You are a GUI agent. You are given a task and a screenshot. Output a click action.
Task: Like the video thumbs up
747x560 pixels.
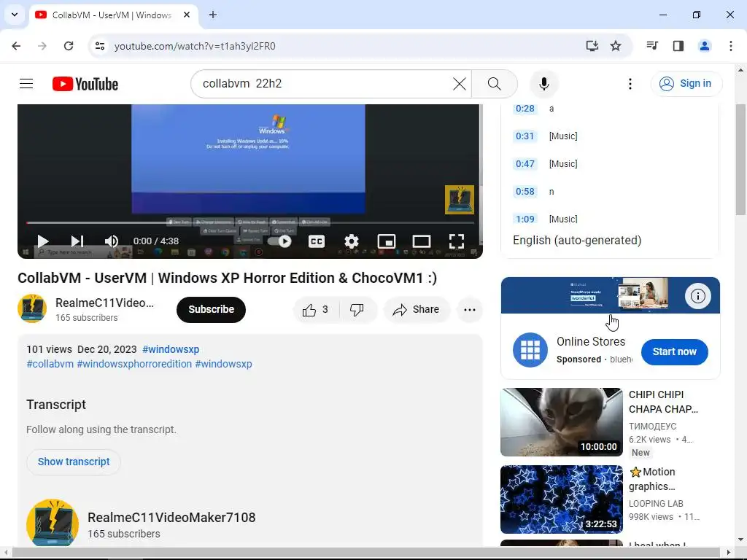pos(316,310)
